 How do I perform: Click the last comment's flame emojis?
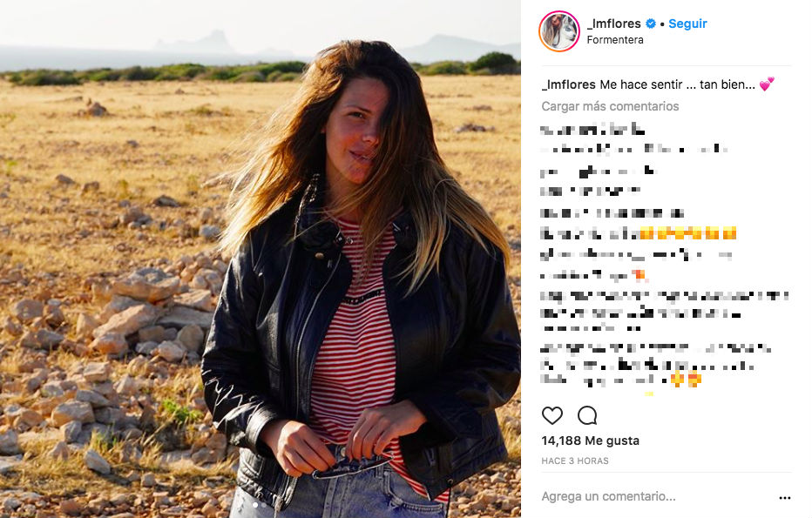pos(687,380)
